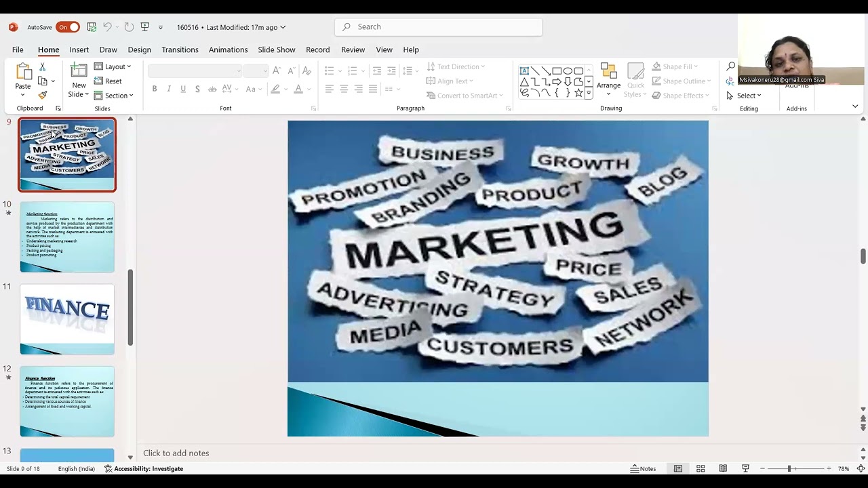Click Center alignment icon
The width and height of the screenshot is (868, 488).
click(x=344, y=89)
